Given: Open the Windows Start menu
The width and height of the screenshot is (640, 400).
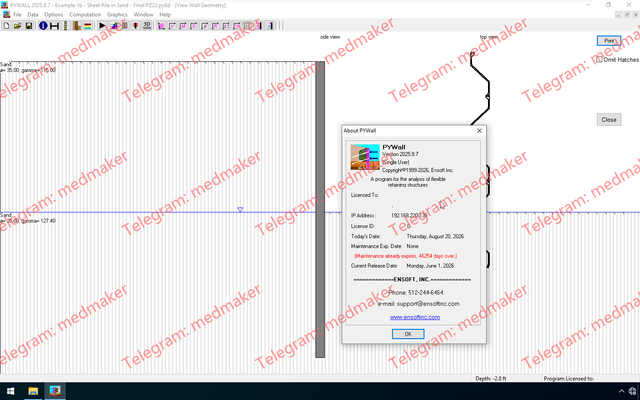Looking at the screenshot, I should click(x=11, y=391).
